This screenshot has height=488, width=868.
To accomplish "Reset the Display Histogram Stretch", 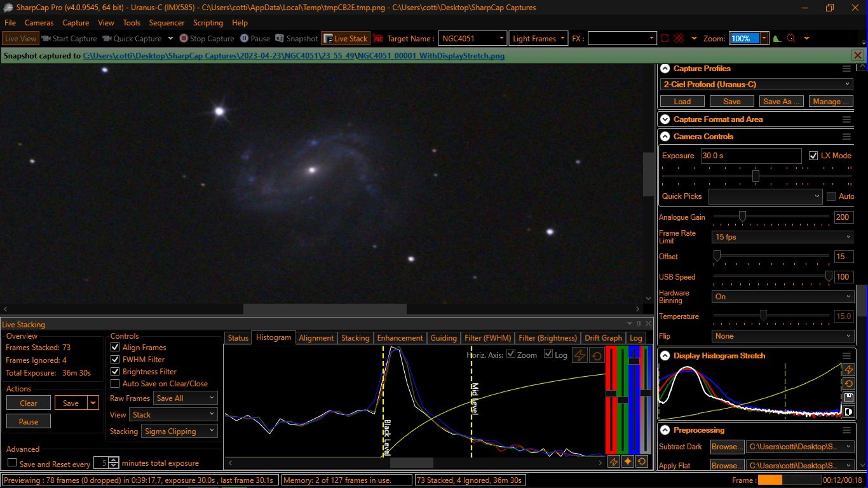I will click(x=848, y=384).
